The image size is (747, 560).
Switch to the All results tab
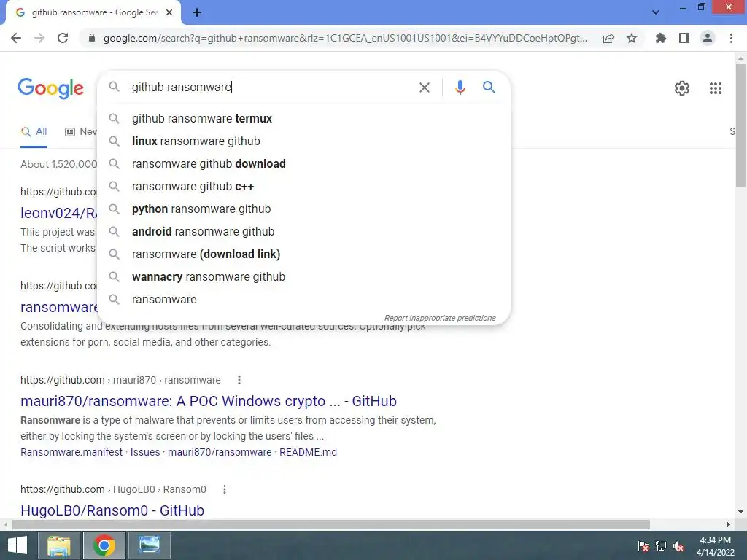coord(34,132)
